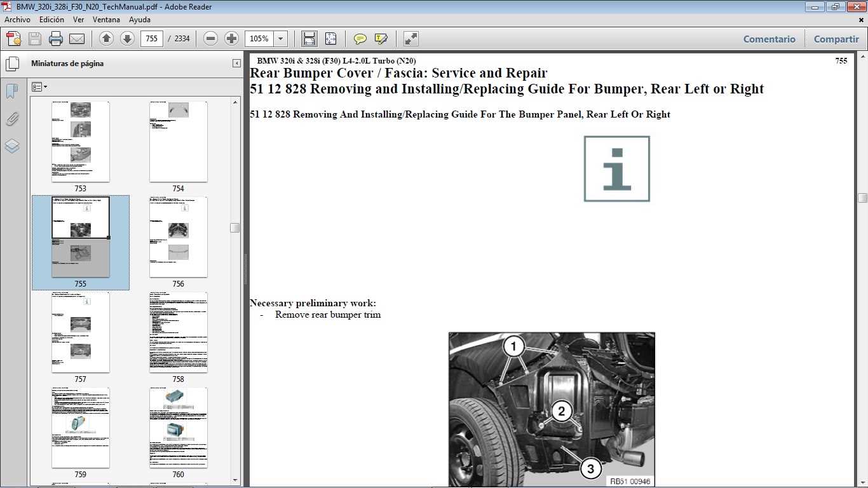Select page 755 thumbnail

pos(80,237)
